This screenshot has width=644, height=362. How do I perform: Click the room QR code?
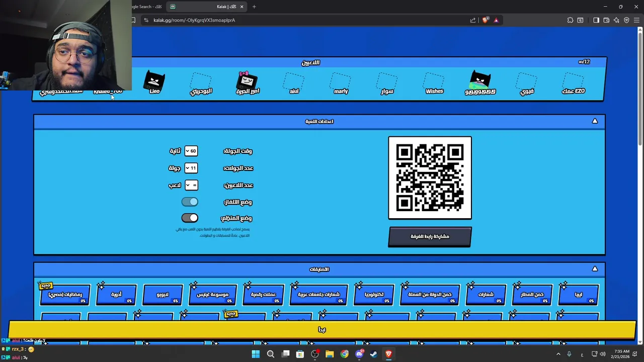click(x=430, y=178)
